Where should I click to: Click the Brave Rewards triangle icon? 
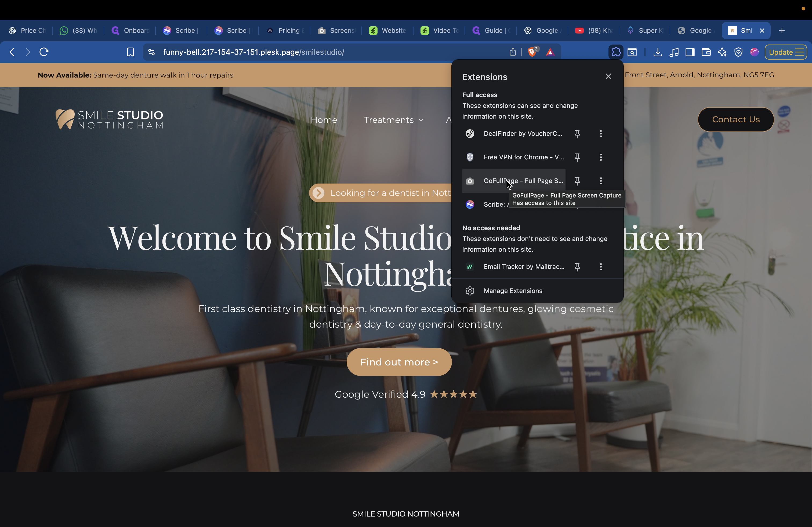pyautogui.click(x=550, y=52)
